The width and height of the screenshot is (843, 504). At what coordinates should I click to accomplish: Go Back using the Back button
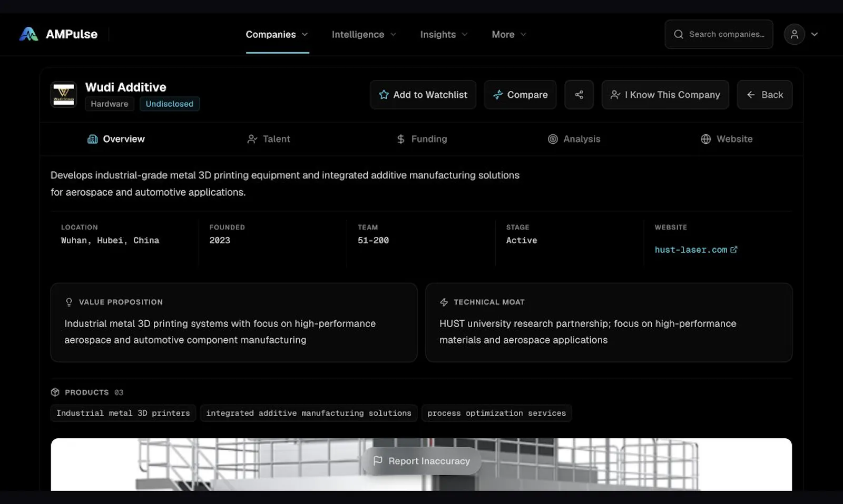pyautogui.click(x=764, y=95)
